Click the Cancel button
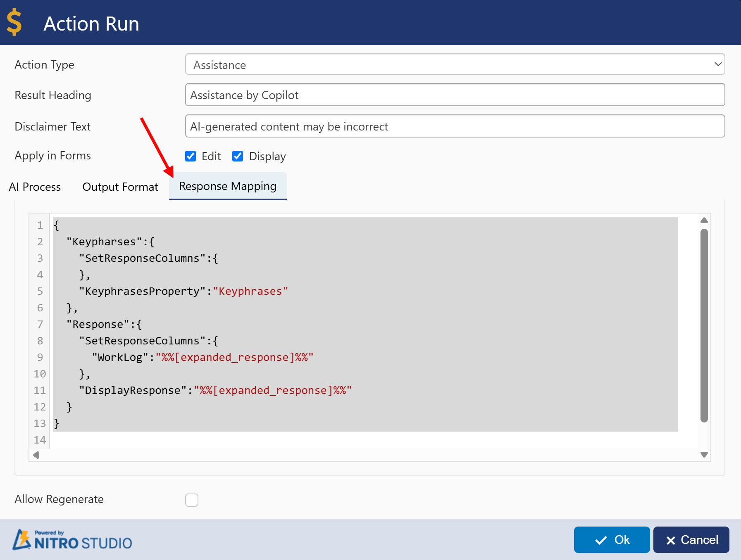741x560 pixels. tap(691, 540)
